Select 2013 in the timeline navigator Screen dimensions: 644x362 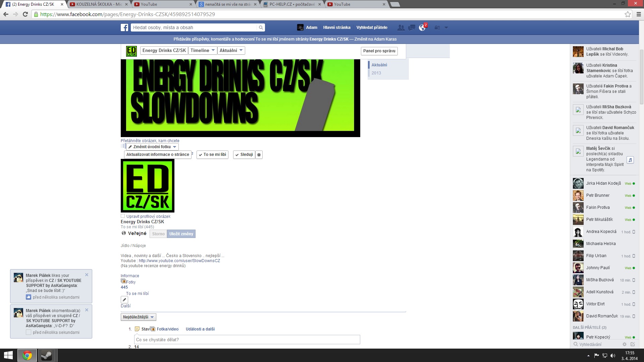[x=376, y=73]
